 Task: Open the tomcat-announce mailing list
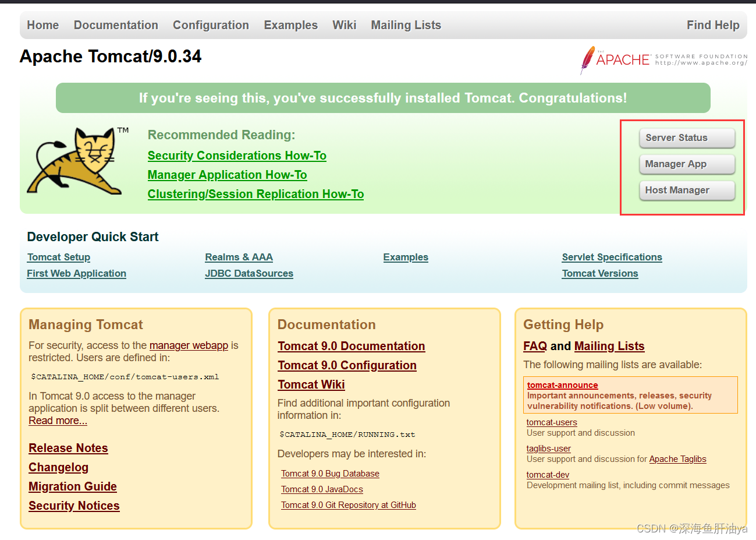click(x=562, y=384)
